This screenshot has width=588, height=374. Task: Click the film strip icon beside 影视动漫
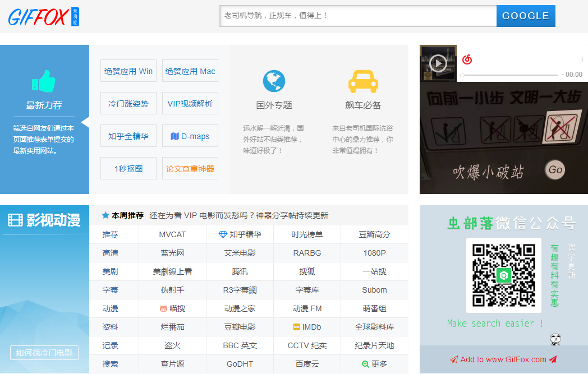click(15, 220)
